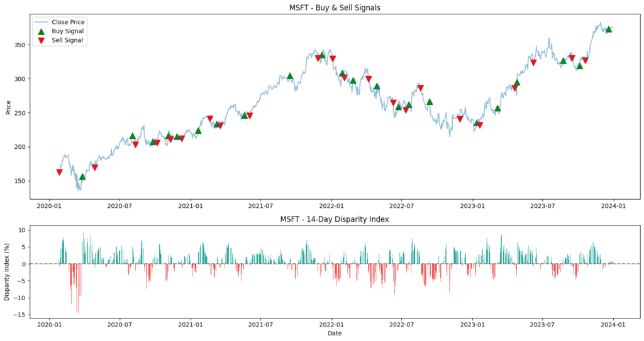
Task: Click the 250 tick on the Price axis
Action: click(21, 113)
